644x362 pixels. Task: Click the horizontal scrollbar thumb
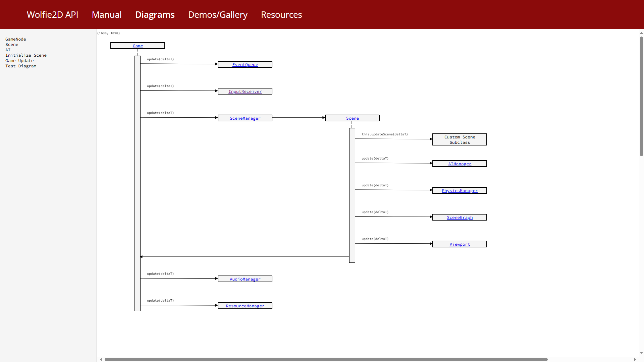click(x=326, y=359)
